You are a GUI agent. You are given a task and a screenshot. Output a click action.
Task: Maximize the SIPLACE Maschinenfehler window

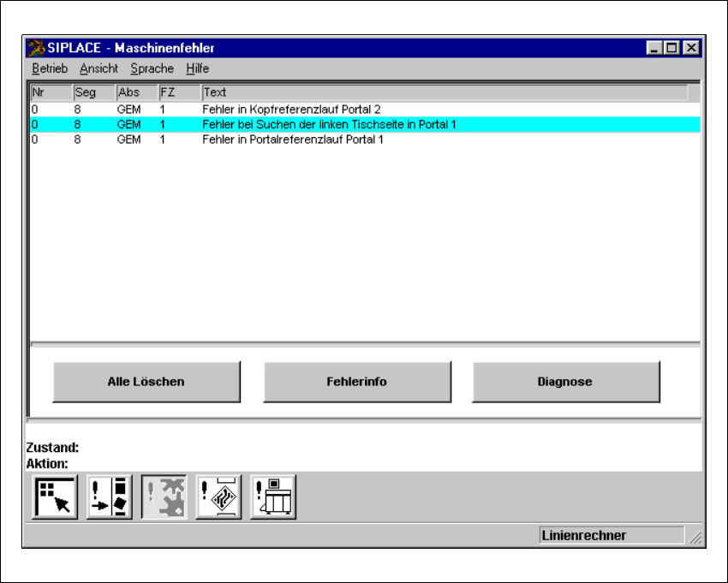672,49
